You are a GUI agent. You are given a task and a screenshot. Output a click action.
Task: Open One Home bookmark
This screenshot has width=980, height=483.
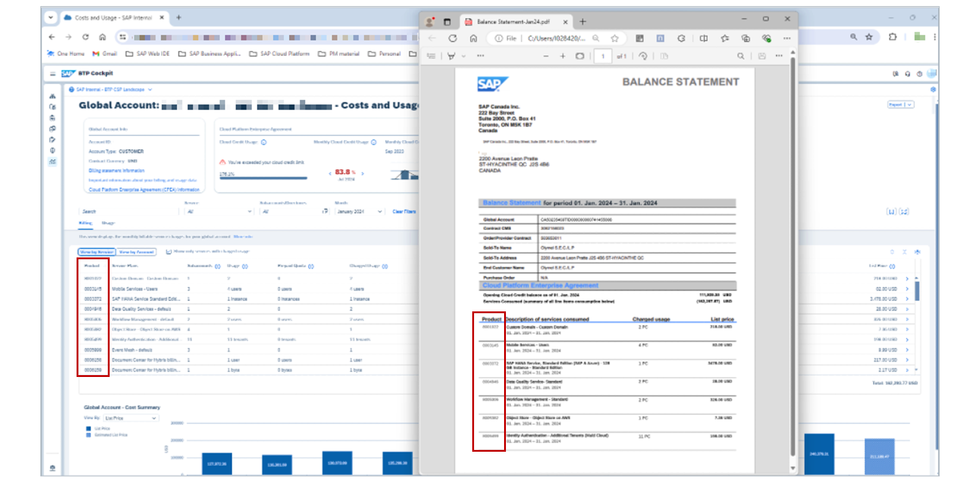pyautogui.click(x=66, y=54)
